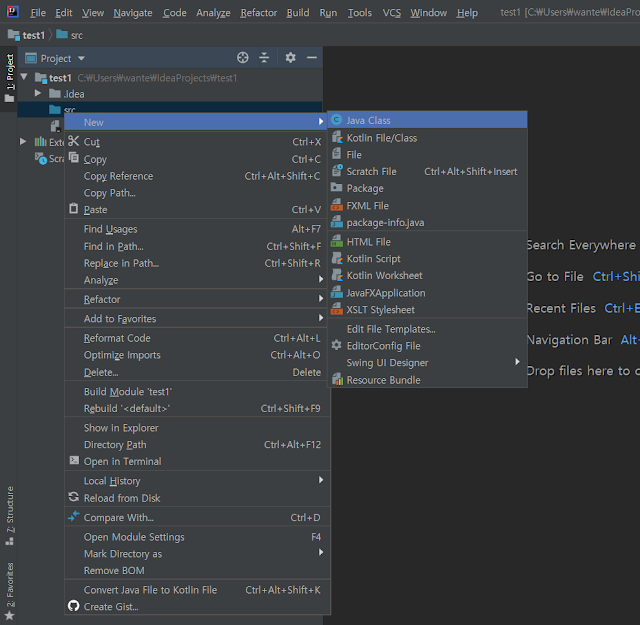640x625 pixels.
Task: Click the Package folder icon
Action: click(x=336, y=188)
